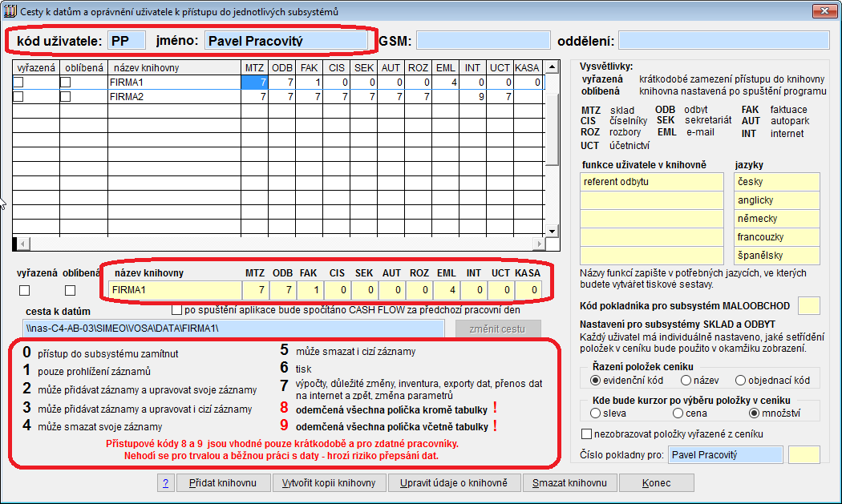Choose sleva as cursor position option

[x=595, y=413]
